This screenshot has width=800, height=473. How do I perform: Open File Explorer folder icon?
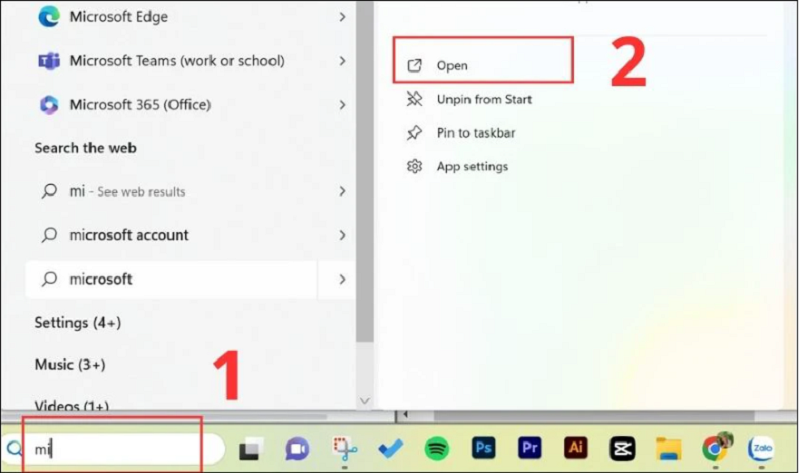pos(667,448)
